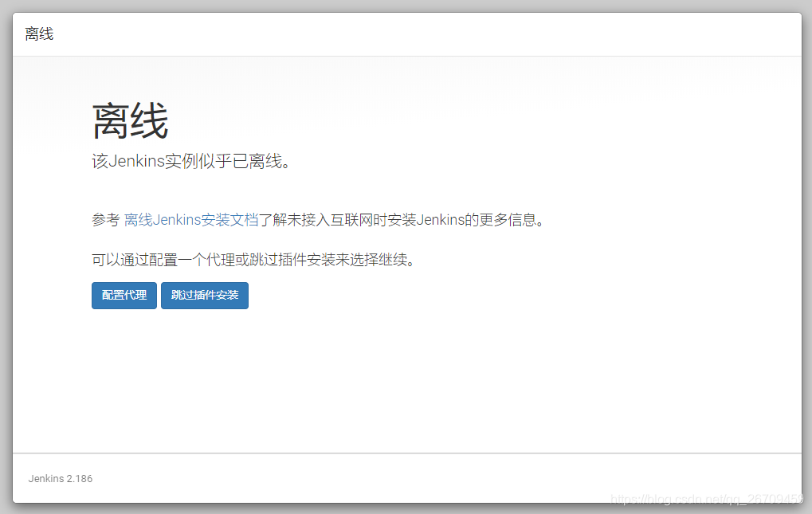Viewport: 812px width, 514px height.
Task: Select the dialog title 离线 in header
Action: [39, 34]
